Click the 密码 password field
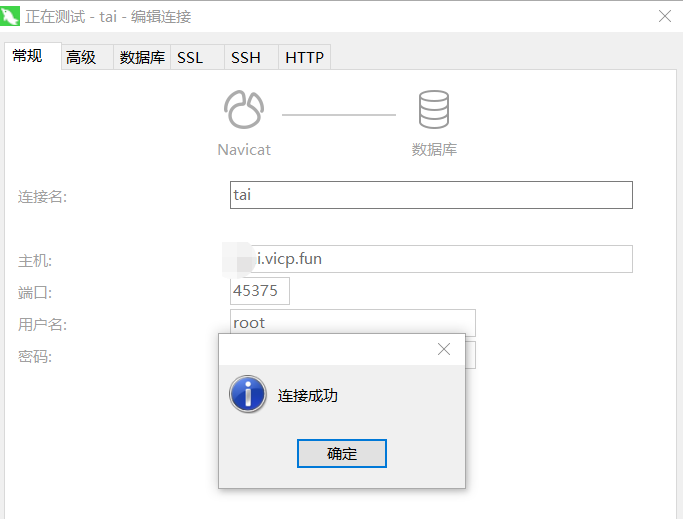683x519 pixels. coord(470,355)
